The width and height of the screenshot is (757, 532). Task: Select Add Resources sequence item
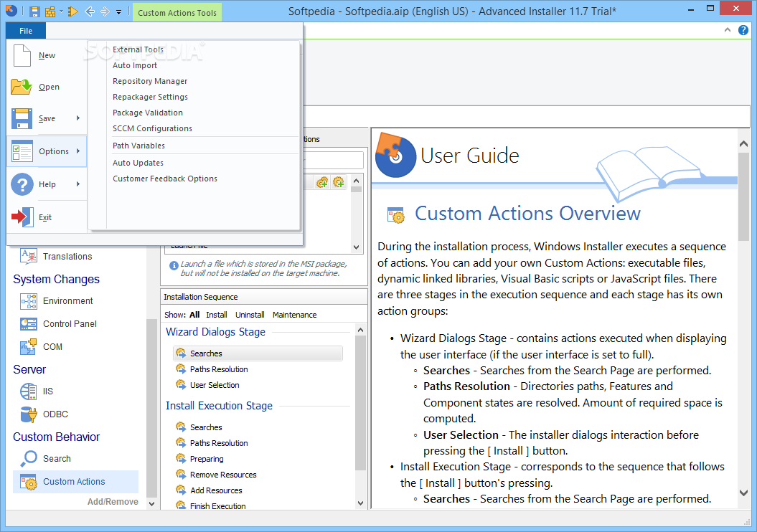click(x=216, y=490)
